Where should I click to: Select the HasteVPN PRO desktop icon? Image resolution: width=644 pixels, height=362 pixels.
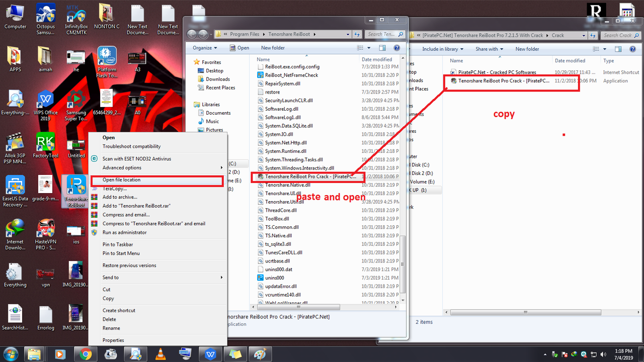click(46, 235)
